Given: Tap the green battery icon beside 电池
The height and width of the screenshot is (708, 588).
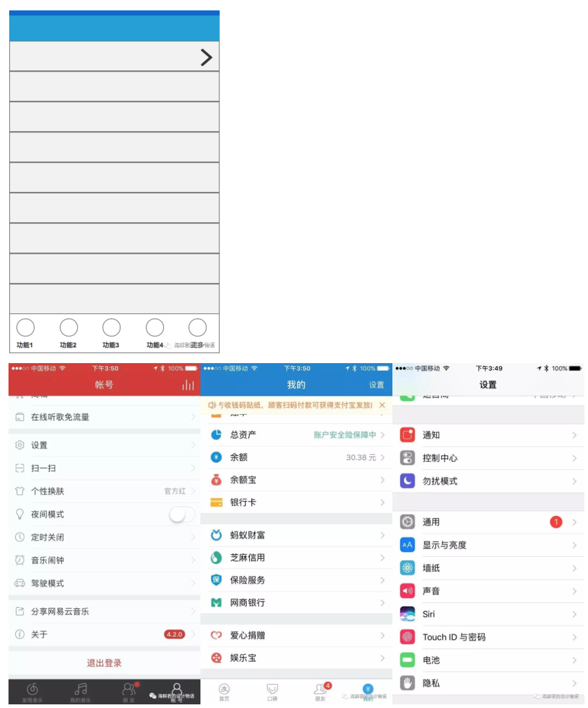Looking at the screenshot, I should [408, 659].
